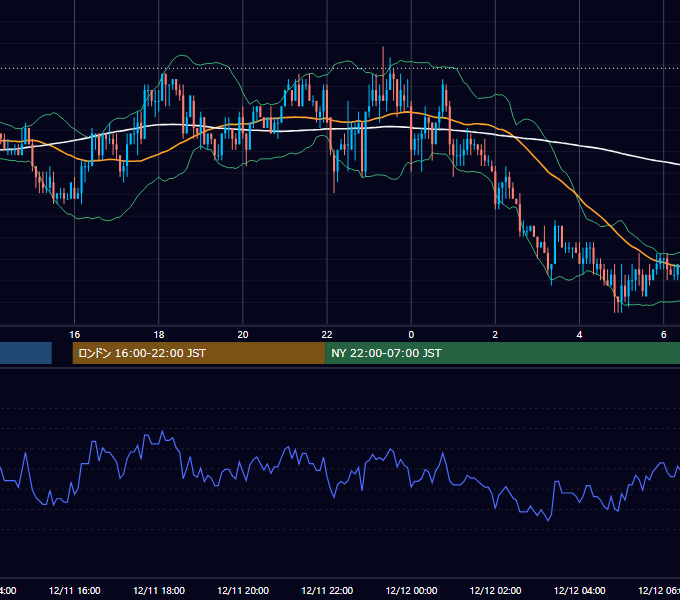Viewport: 680px width, 600px height.
Task: Click the 12/11 16:00 date label
Action: [x=75, y=590]
